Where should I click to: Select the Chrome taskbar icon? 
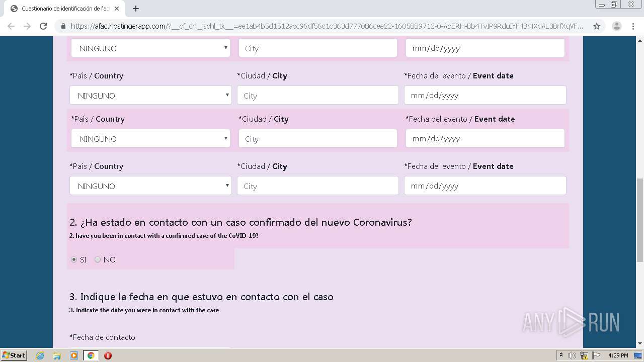[x=91, y=355]
